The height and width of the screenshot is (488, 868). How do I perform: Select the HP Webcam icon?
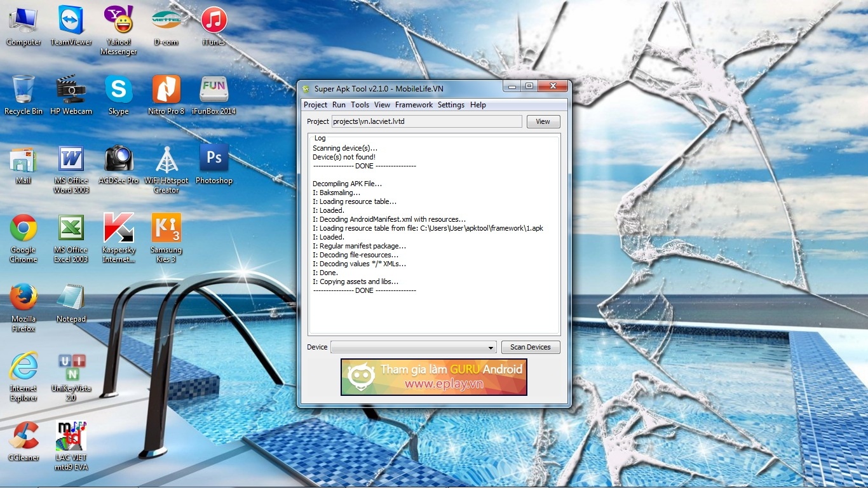(71, 95)
